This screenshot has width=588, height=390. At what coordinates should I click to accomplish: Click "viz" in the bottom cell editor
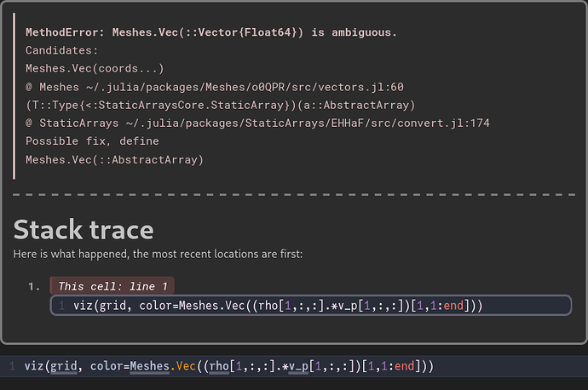[x=34, y=366]
